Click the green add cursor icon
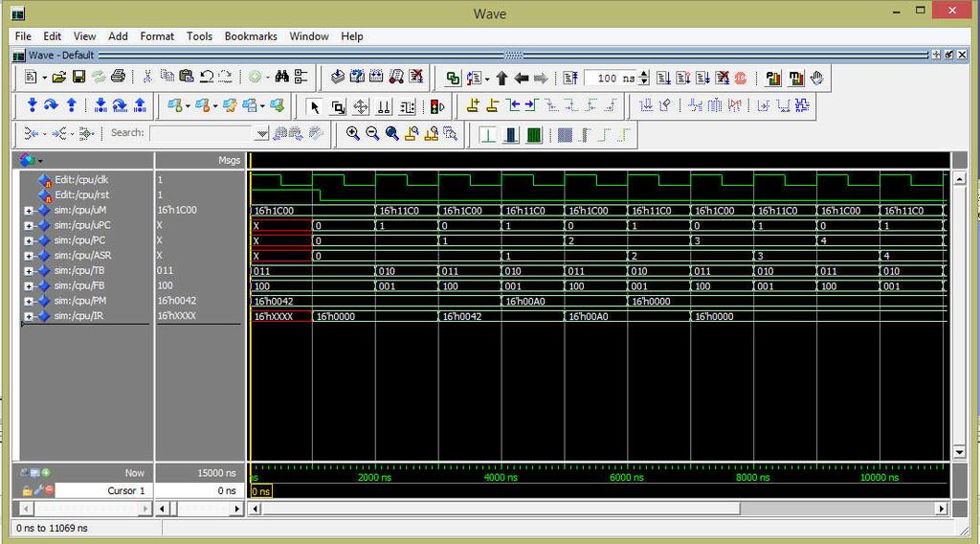The height and width of the screenshot is (544, 980). click(x=46, y=473)
